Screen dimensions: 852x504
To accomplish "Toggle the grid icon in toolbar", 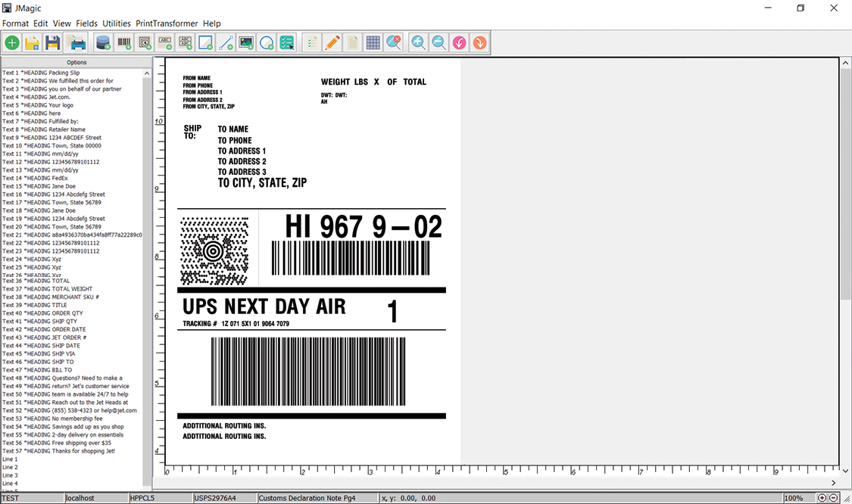I will 373,42.
